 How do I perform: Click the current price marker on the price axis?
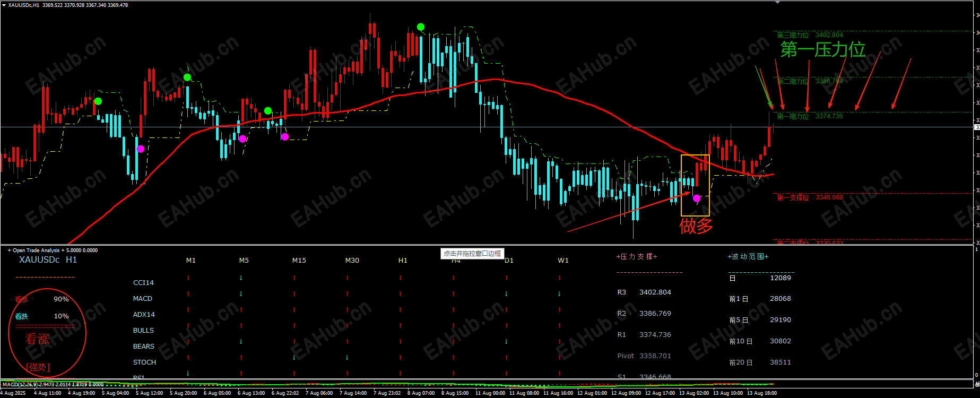[977, 127]
